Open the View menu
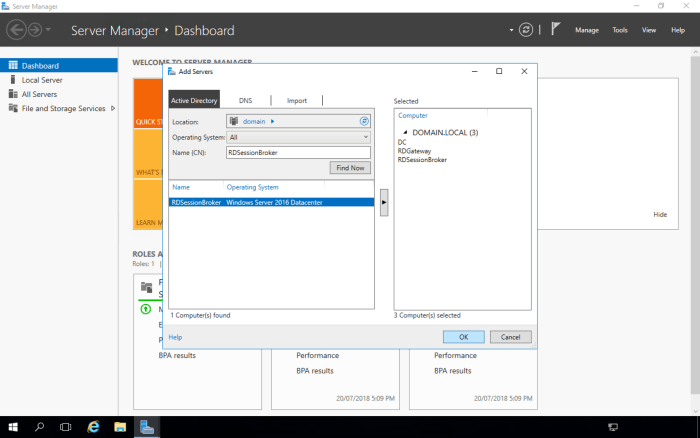 coord(649,30)
